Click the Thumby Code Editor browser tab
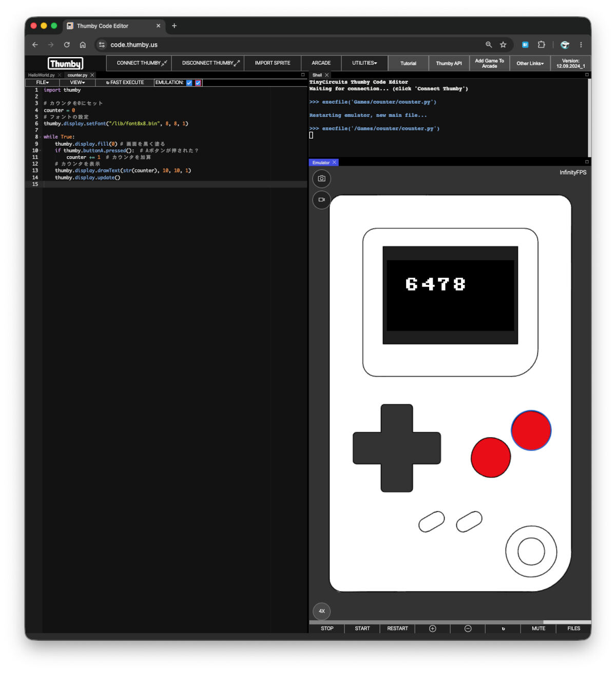The height and width of the screenshot is (673, 616). pyautogui.click(x=113, y=26)
